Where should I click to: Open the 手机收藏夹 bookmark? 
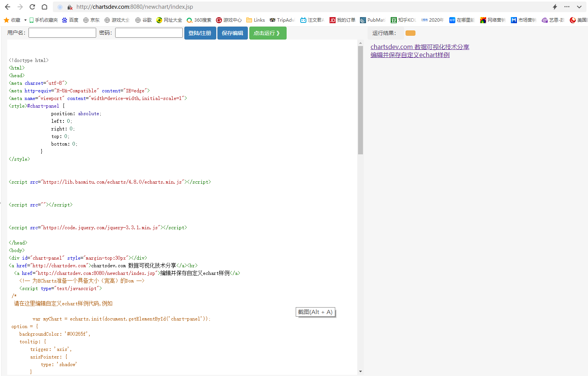(x=43, y=20)
